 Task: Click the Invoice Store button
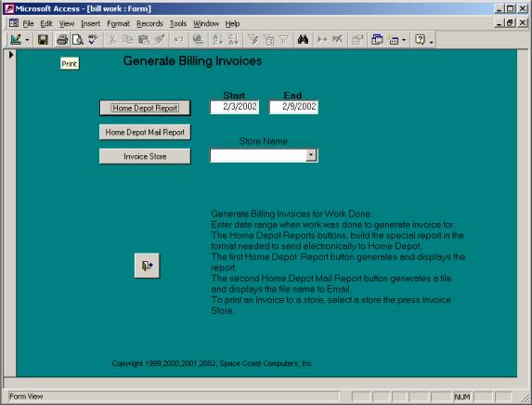[145, 156]
